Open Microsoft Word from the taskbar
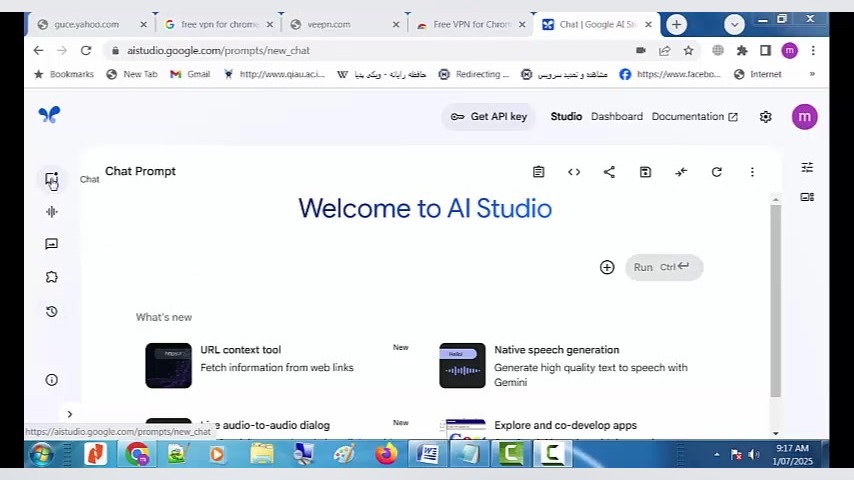Viewport: 854px width, 480px height. (428, 454)
